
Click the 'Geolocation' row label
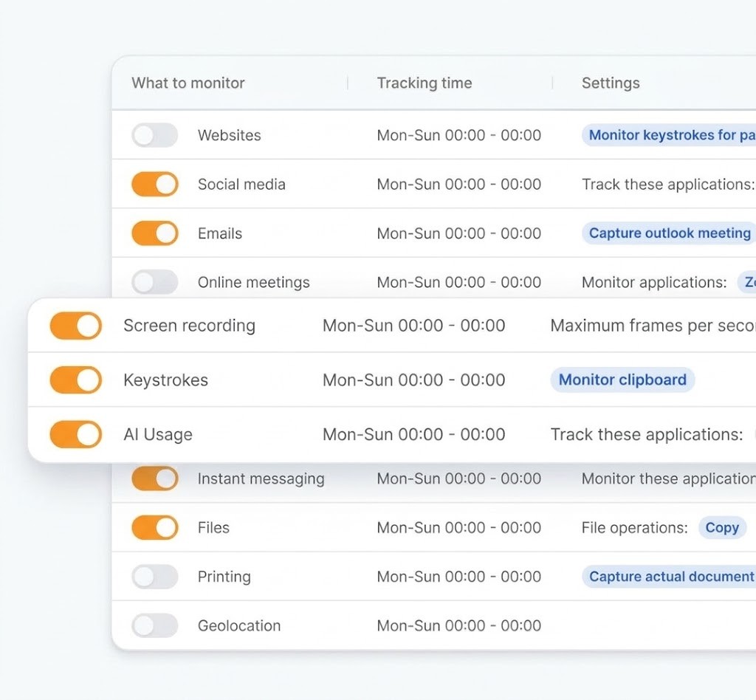pos(239,625)
